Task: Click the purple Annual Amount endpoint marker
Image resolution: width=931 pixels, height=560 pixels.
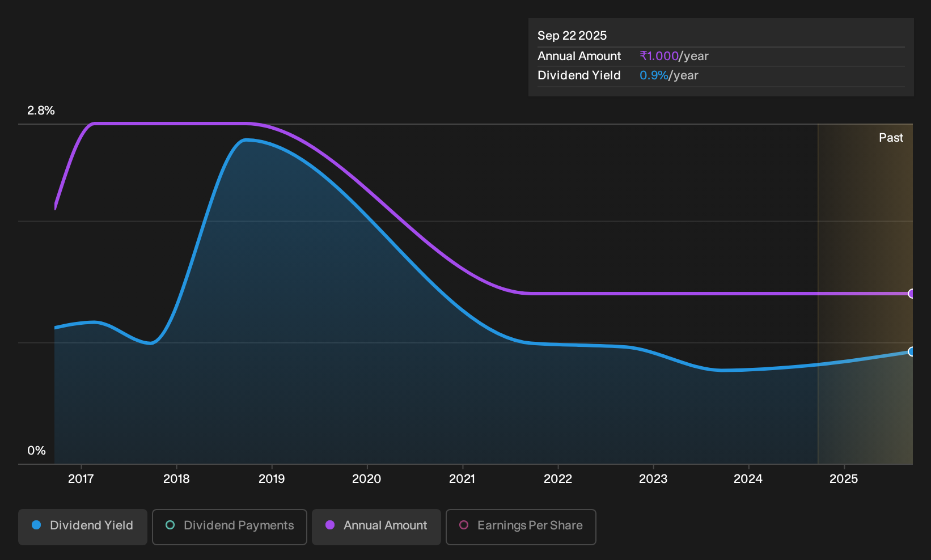Action: (912, 294)
